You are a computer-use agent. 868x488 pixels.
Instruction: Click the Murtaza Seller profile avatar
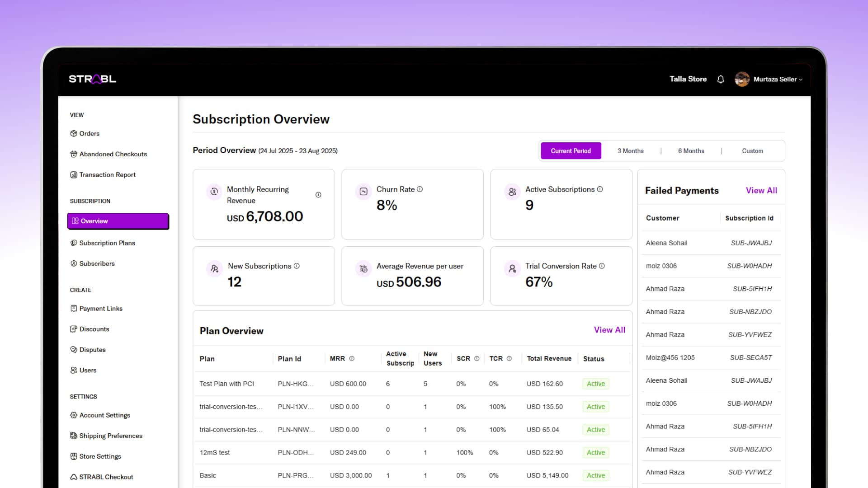click(x=742, y=79)
